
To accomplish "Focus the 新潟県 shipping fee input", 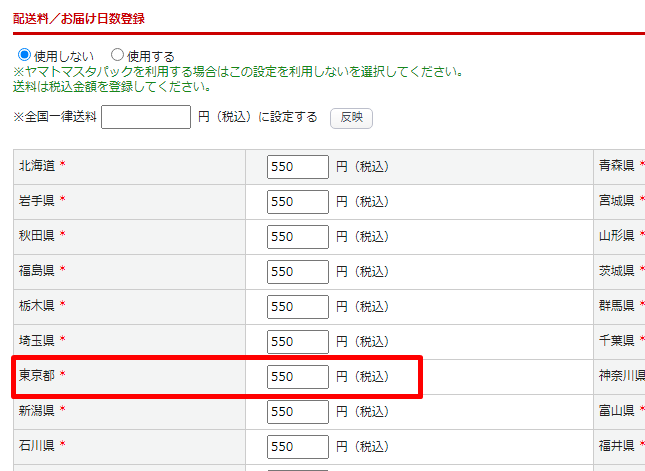I will click(x=298, y=412).
